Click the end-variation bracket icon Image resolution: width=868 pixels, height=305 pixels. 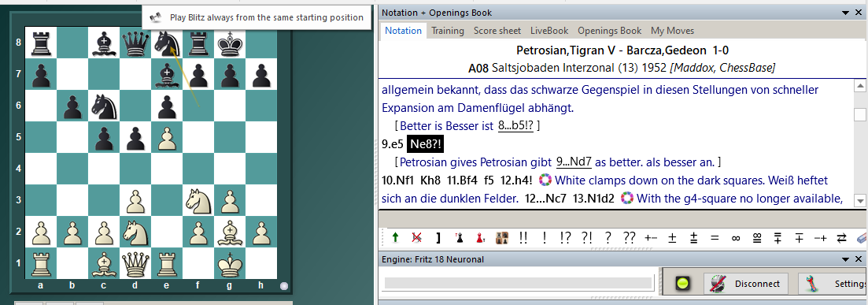tap(438, 238)
